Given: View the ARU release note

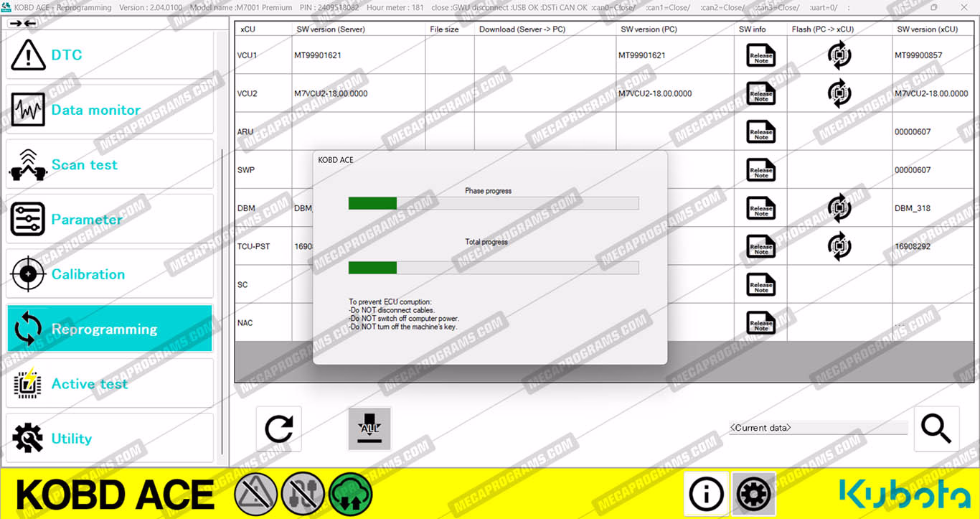Looking at the screenshot, I should click(760, 131).
